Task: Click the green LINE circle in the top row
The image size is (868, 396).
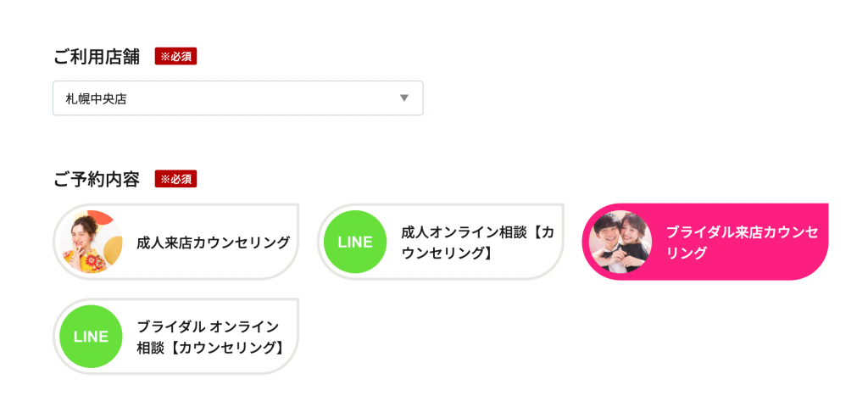Action: pyautogui.click(x=355, y=242)
